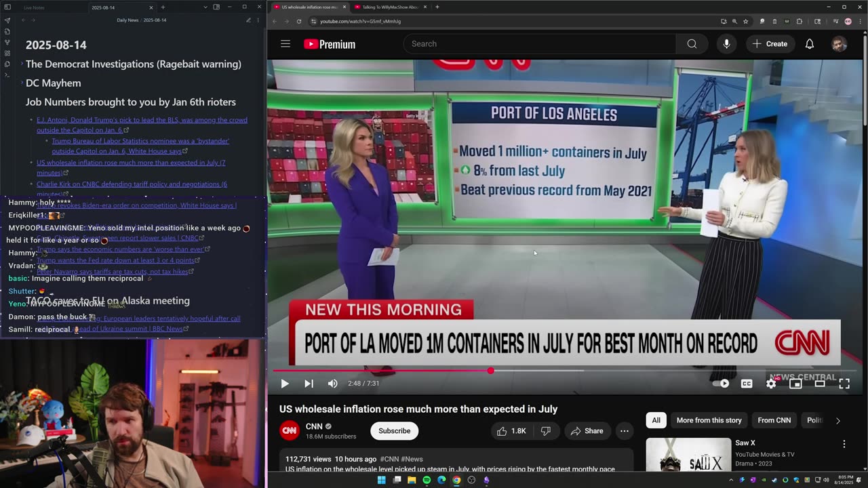The image size is (868, 488).
Task: Toggle the notes right sidebar panel
Action: point(216,7)
